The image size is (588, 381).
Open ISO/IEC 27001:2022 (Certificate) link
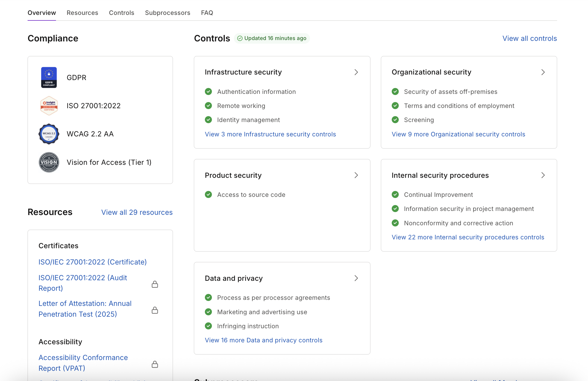[93, 262]
